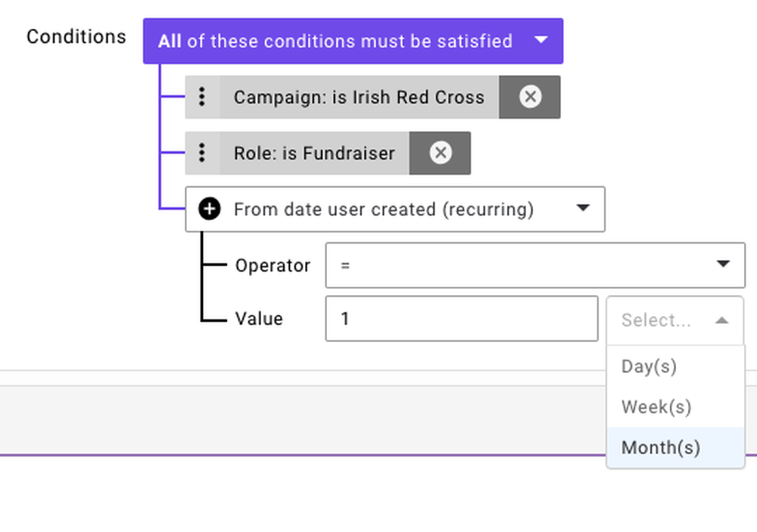757x532 pixels.
Task: Click the From date user created (recurring) text
Action: 383,209
